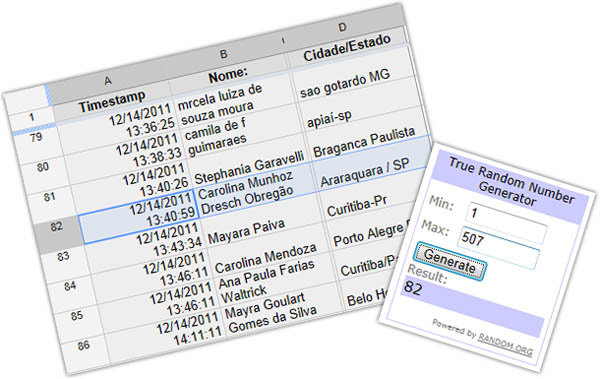Click the Generate button
This screenshot has width=600, height=379.
[450, 261]
